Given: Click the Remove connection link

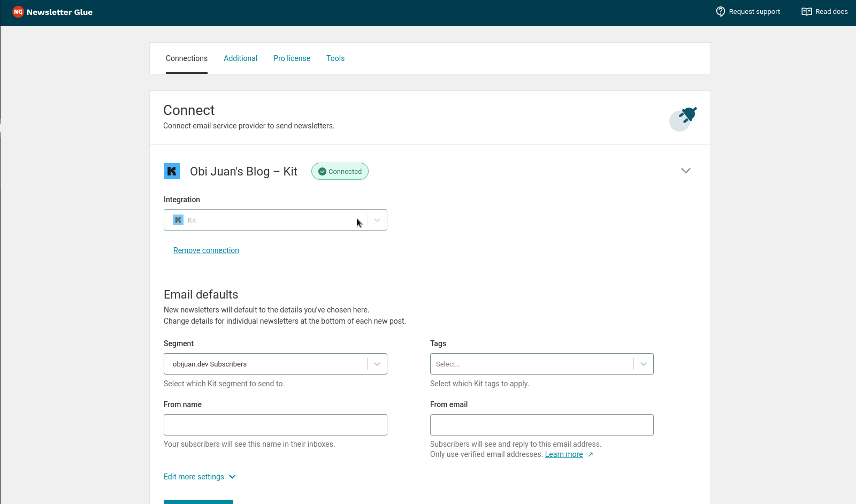Looking at the screenshot, I should tap(206, 250).
